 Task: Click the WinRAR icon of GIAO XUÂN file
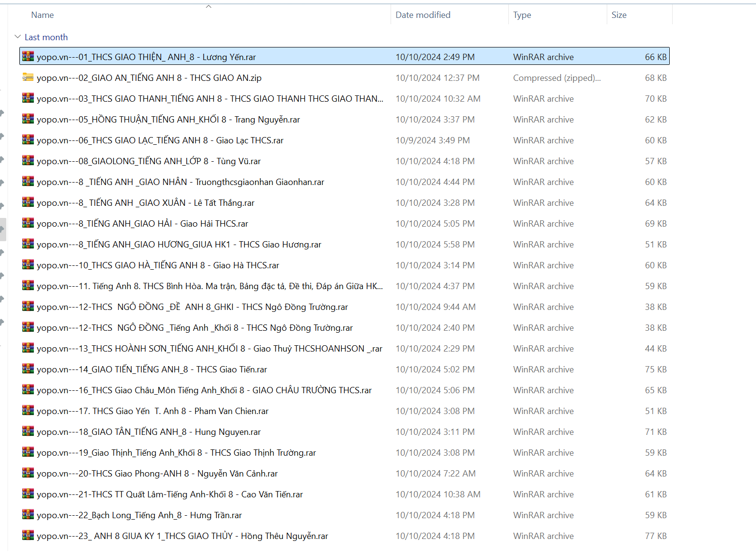[28, 202]
